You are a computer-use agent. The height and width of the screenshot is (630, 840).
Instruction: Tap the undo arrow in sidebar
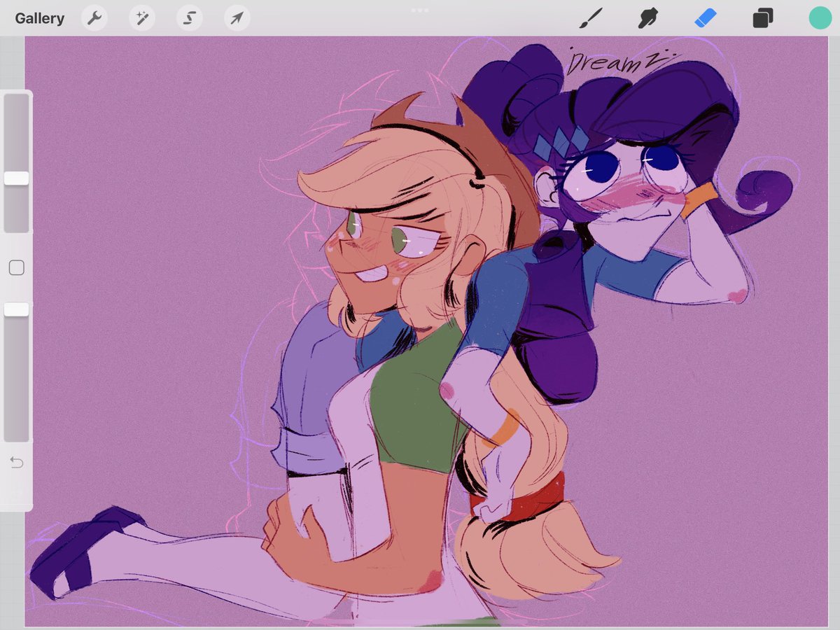(x=17, y=463)
